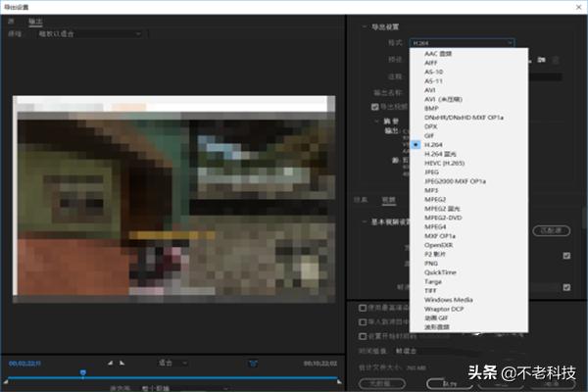Viewport: 588px width, 392px height.
Task: Choose waveform audio format at list bottom
Action: click(x=436, y=327)
